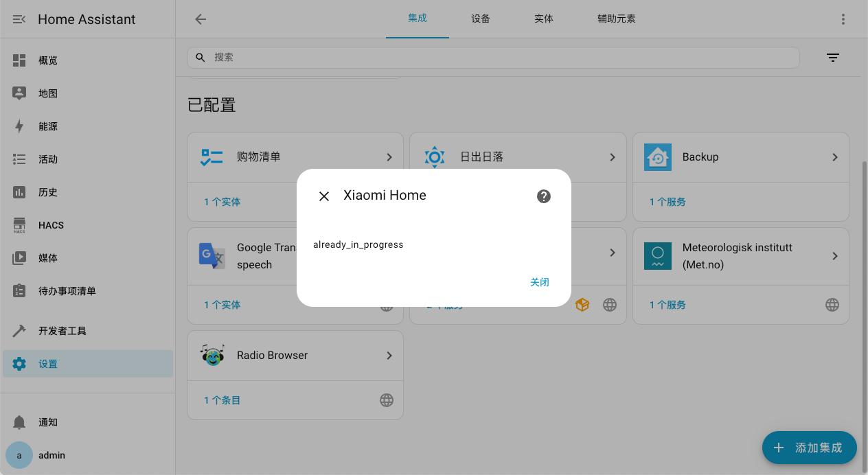Click the 通知 (Notifications) bell icon
This screenshot has width=868, height=475.
[48, 422]
